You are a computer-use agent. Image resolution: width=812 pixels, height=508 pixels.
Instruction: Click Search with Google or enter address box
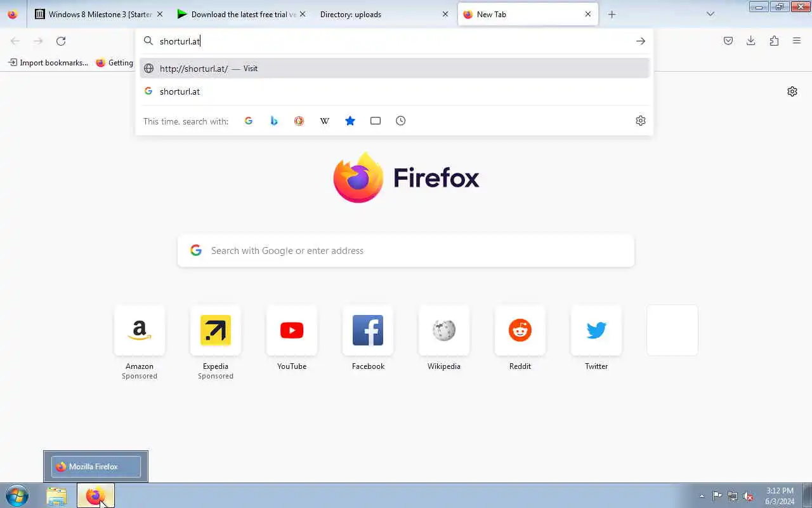[x=406, y=251]
